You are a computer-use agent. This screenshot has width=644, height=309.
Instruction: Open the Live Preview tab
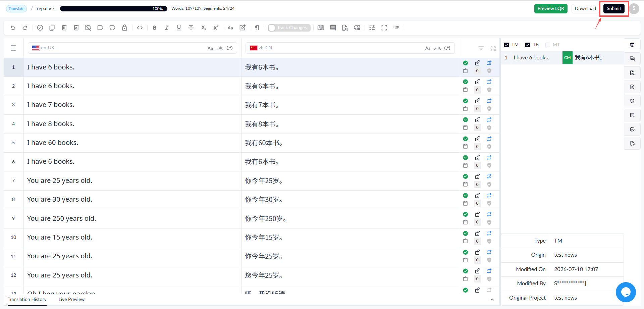[x=71, y=299]
